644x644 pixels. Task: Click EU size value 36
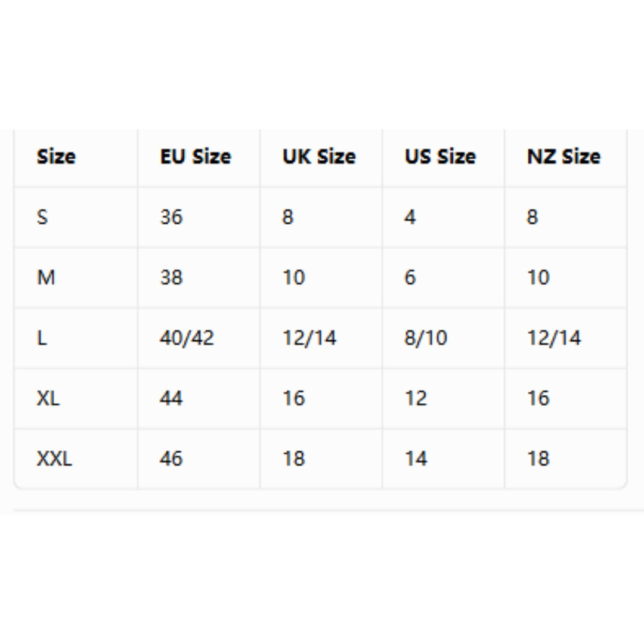coord(171,217)
